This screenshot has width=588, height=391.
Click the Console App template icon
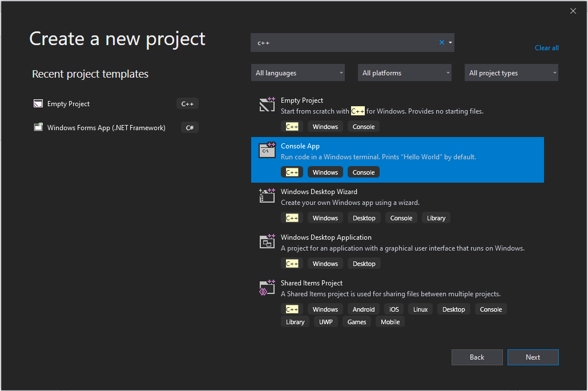[x=267, y=150]
